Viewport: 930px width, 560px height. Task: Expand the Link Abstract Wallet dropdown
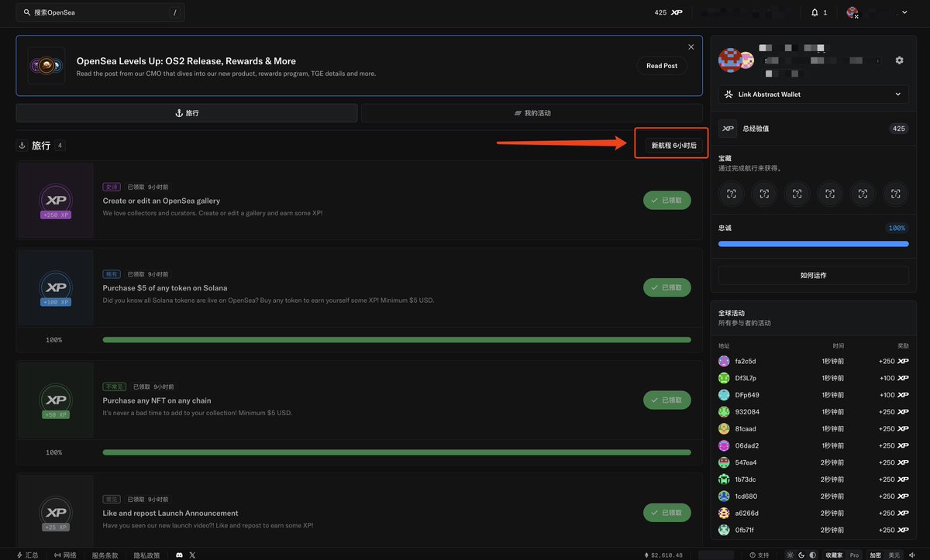(813, 94)
